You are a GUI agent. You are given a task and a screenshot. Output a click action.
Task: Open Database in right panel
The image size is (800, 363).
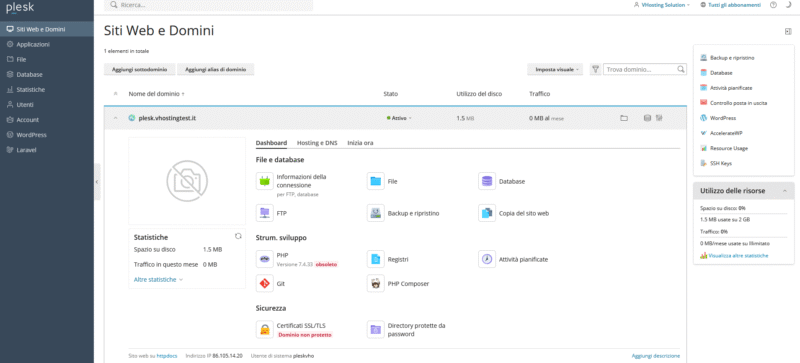click(721, 73)
